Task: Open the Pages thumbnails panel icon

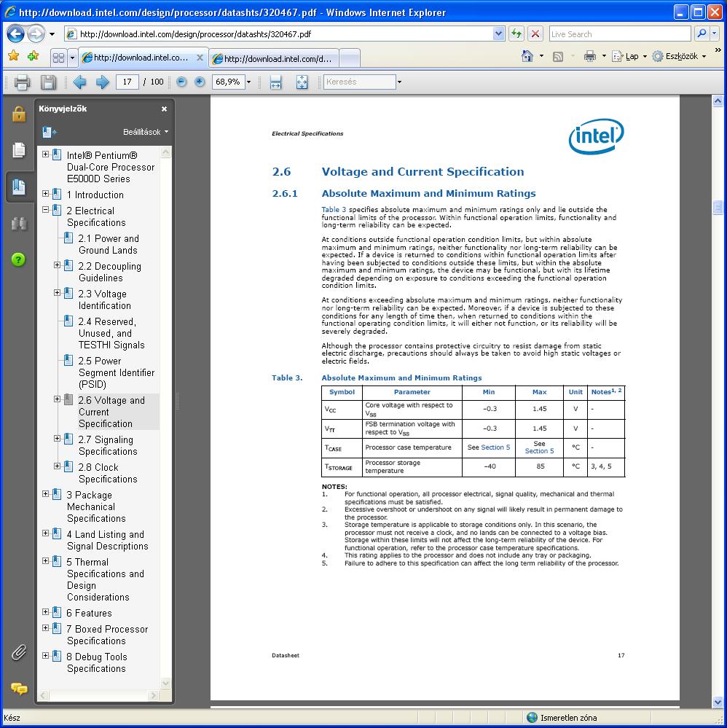Action: pyautogui.click(x=18, y=150)
